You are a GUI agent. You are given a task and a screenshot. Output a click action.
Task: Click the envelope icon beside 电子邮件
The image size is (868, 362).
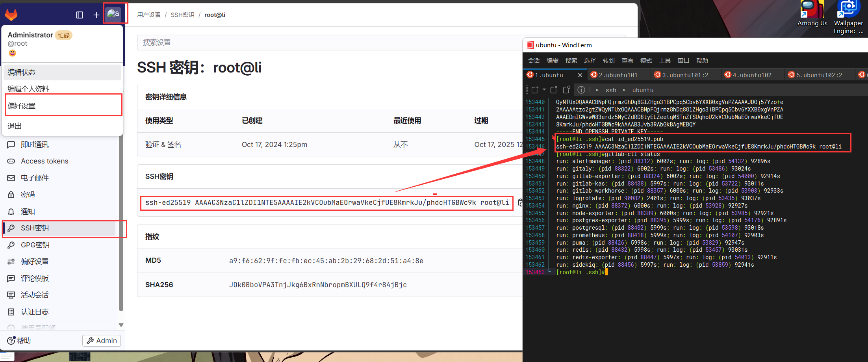click(11, 178)
